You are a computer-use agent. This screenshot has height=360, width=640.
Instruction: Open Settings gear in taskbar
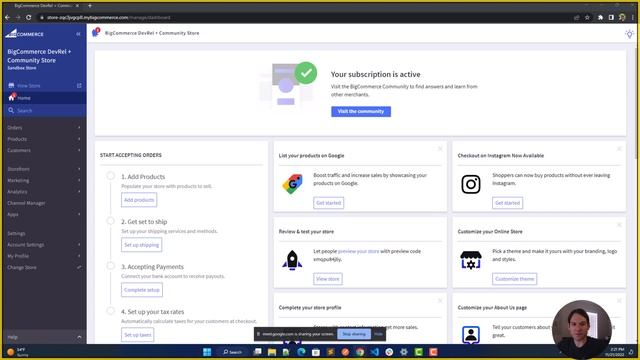coord(404,352)
